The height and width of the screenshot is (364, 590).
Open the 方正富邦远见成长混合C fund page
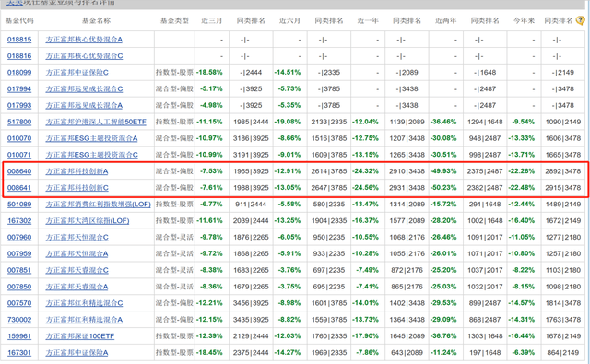[84, 89]
